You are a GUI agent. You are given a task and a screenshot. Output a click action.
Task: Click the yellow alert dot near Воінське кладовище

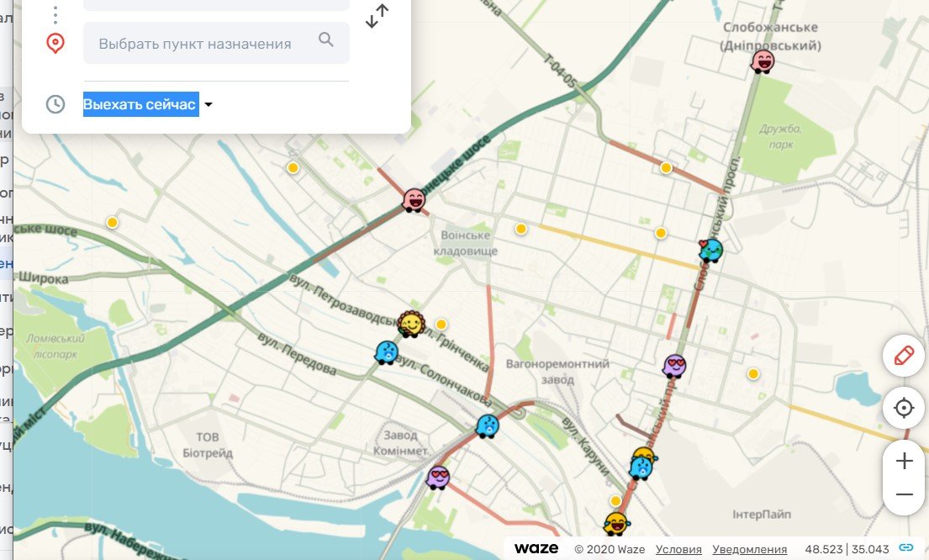521,229
